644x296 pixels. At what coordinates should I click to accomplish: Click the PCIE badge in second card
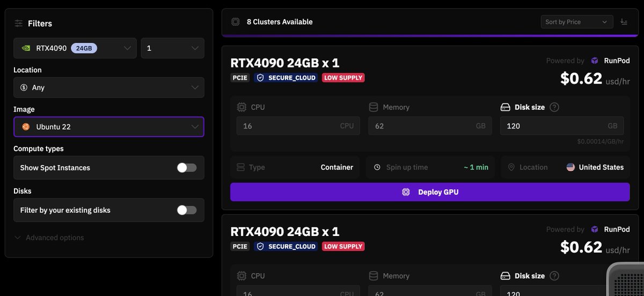click(x=240, y=247)
